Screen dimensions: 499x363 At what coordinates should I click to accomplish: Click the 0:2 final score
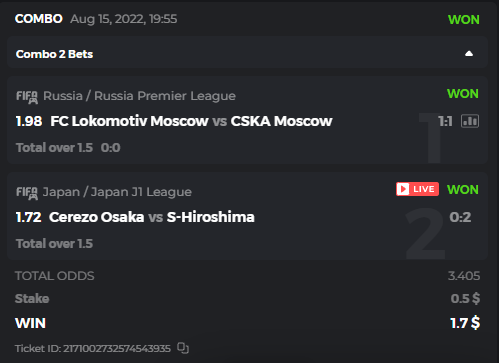(x=460, y=217)
